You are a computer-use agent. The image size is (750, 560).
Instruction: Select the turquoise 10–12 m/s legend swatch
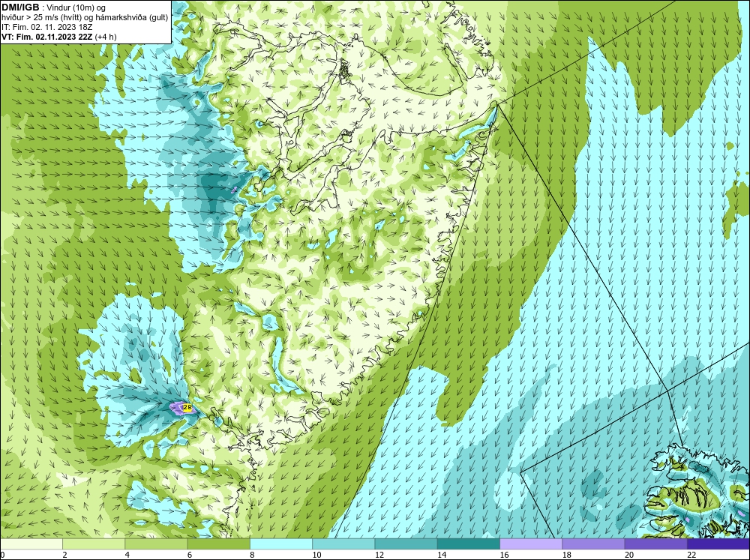point(343,544)
